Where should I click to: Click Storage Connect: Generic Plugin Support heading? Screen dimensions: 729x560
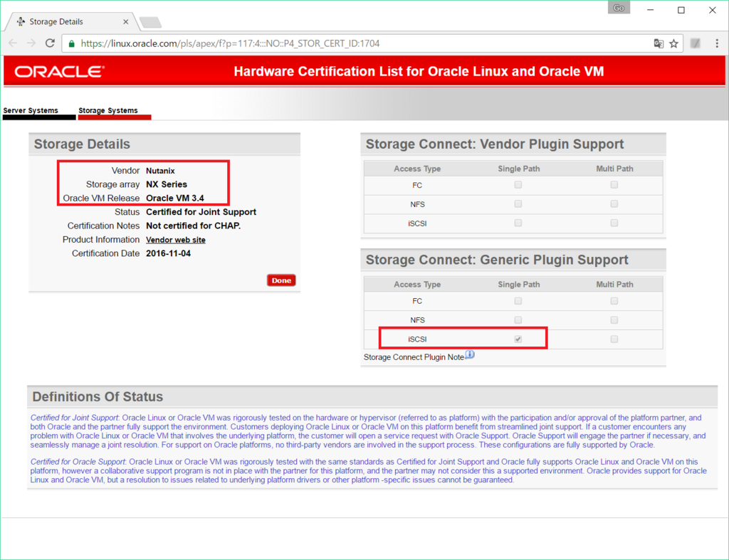[497, 260]
